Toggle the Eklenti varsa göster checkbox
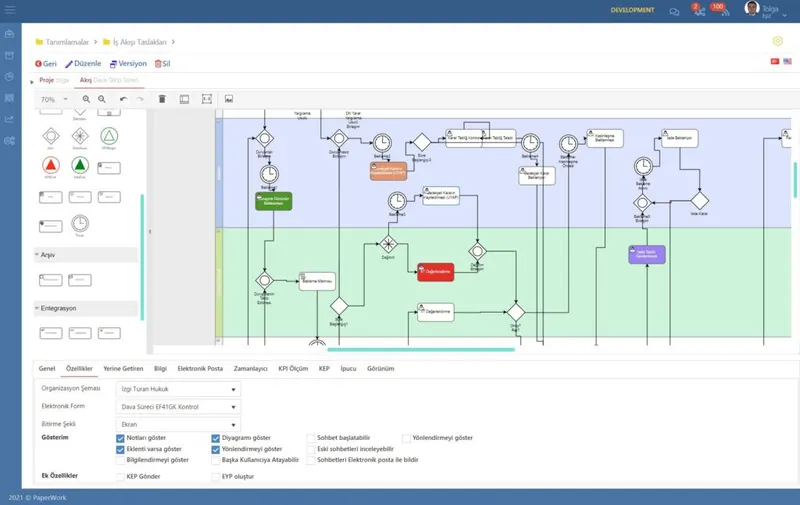The height and width of the screenshot is (505, 800). click(120, 449)
